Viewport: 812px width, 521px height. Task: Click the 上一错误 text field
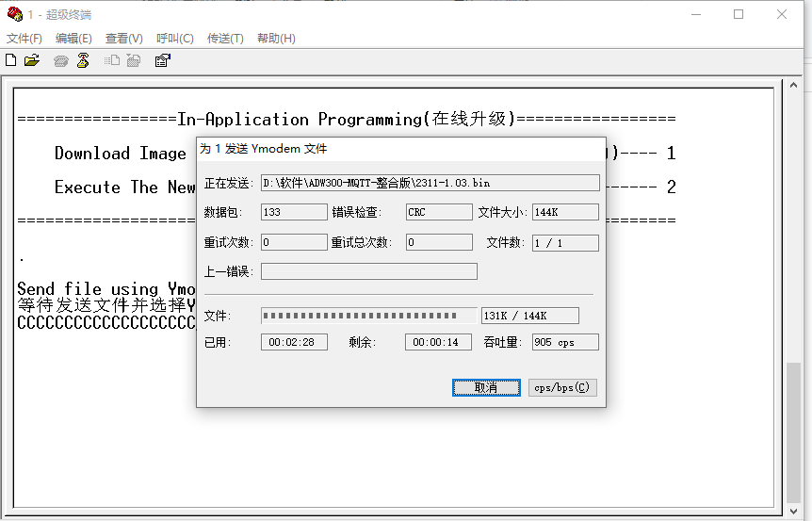point(369,271)
